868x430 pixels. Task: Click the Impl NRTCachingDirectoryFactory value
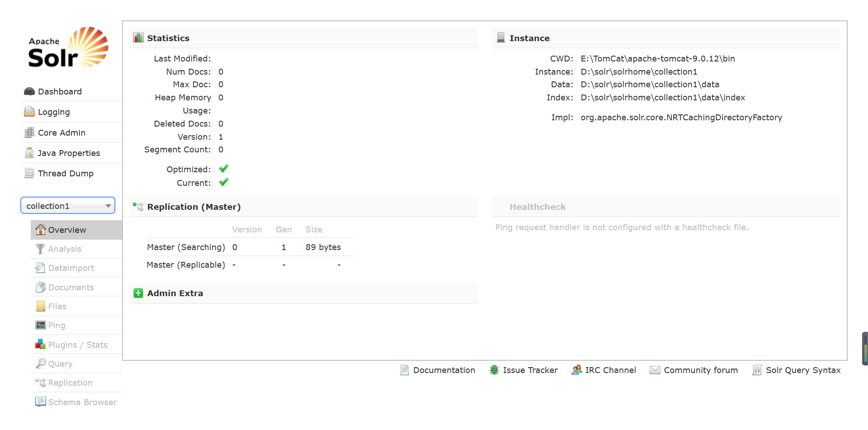tap(681, 117)
